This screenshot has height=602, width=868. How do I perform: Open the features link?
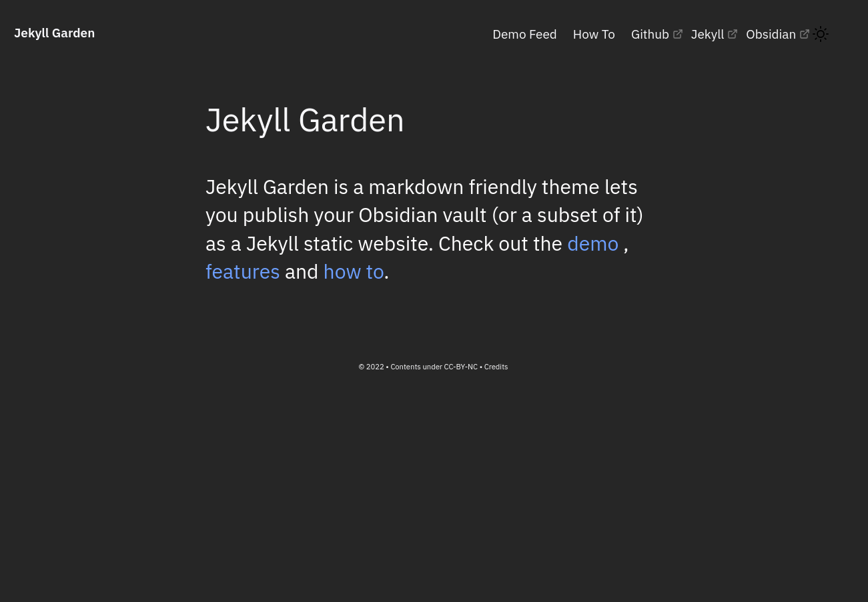point(242,271)
